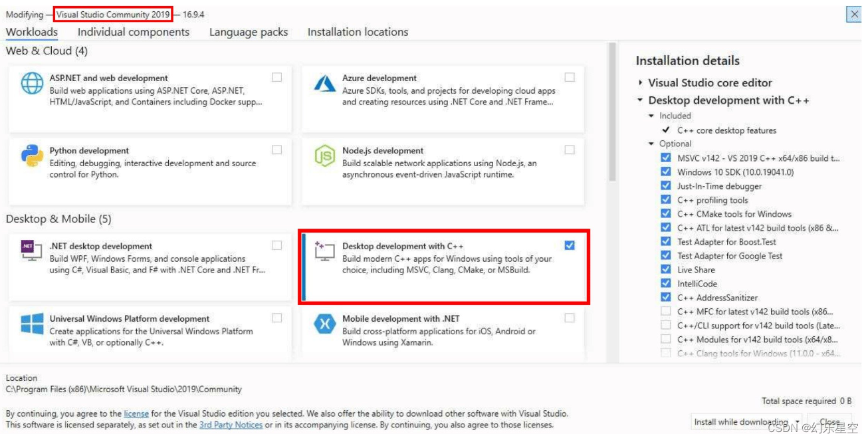This screenshot has height=440, width=868.
Task: Uncheck IntelliCode option
Action: [x=665, y=284]
